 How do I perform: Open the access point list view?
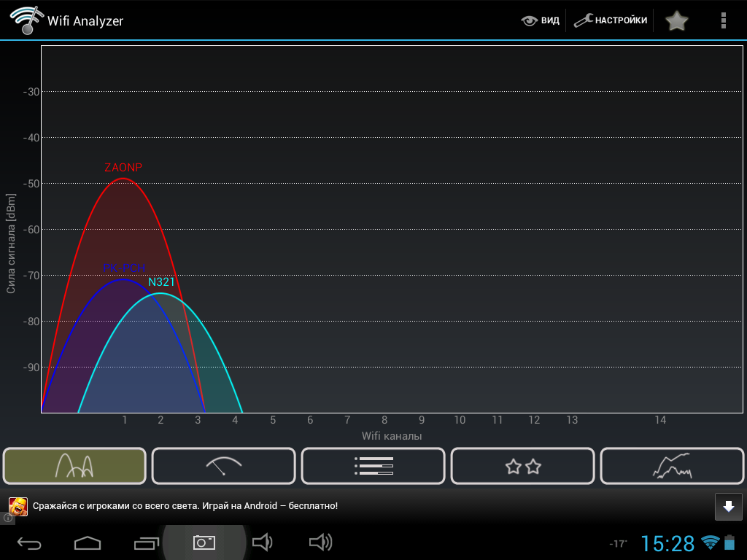pos(373,466)
